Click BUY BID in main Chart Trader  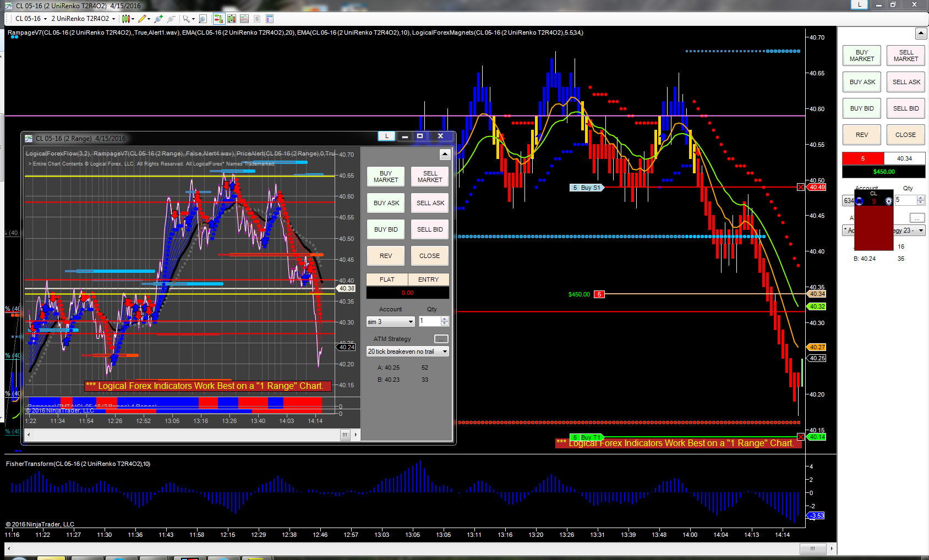(862, 108)
